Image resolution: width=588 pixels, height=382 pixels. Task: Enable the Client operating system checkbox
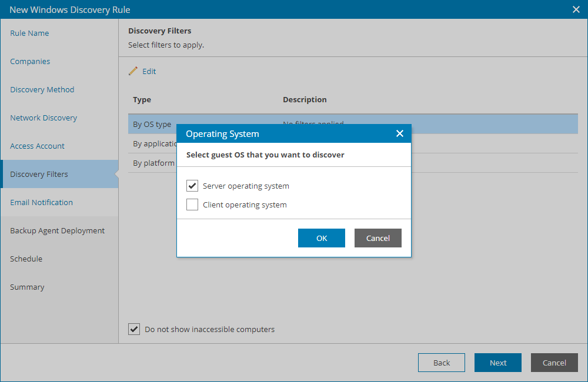192,204
